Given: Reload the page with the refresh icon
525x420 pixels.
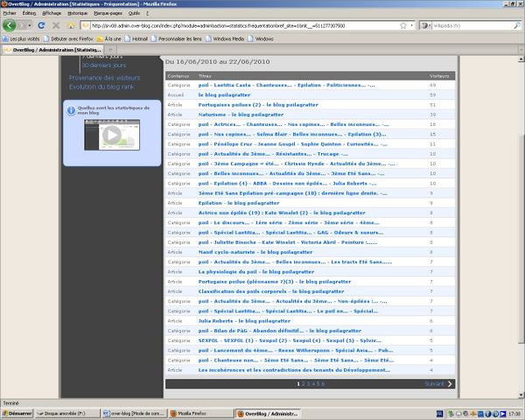Looking at the screenshot, I should [x=41, y=25].
